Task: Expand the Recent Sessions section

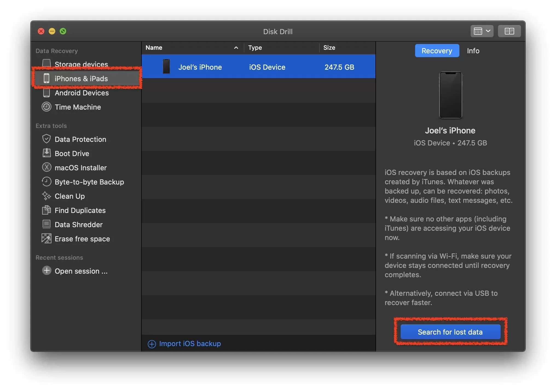Action: tap(59, 257)
